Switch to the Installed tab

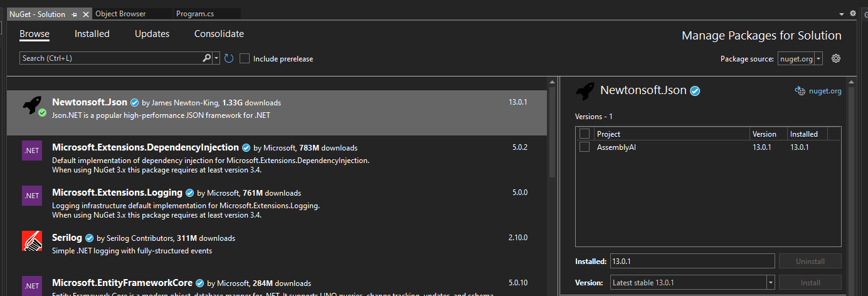click(92, 34)
